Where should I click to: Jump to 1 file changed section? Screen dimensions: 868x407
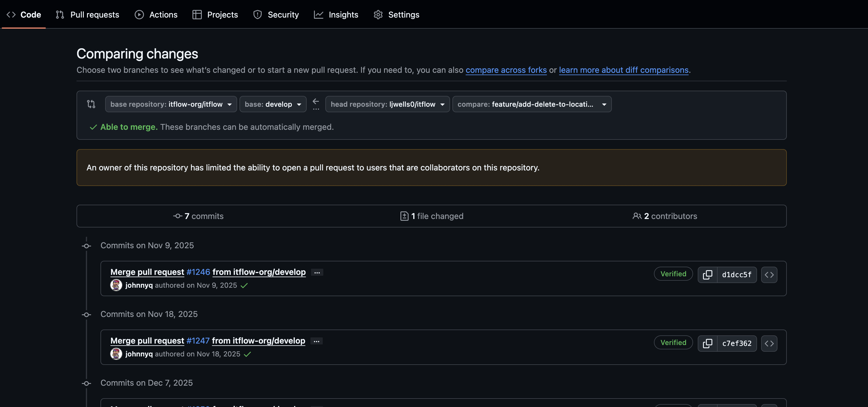click(x=432, y=216)
